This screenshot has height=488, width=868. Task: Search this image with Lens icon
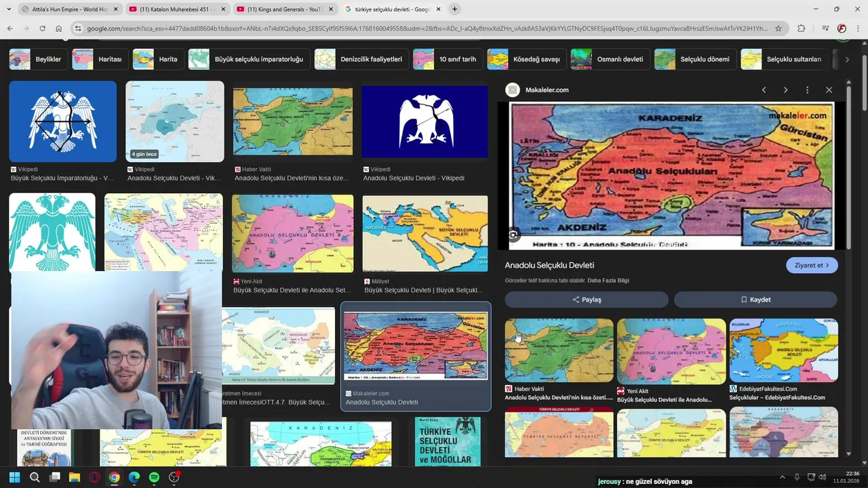pos(513,235)
